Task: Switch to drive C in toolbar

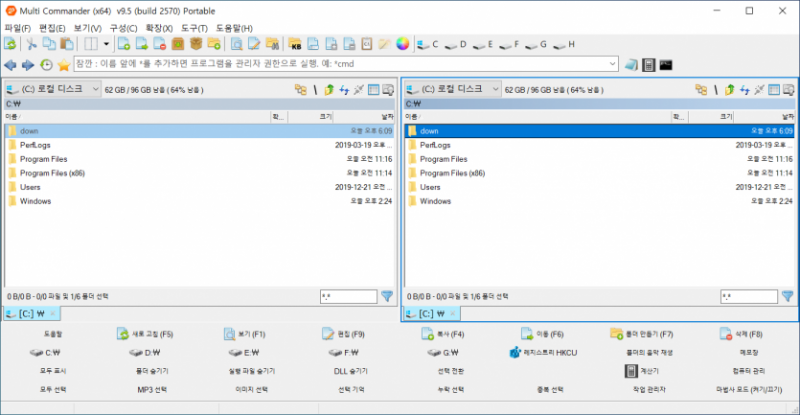Action: [x=428, y=45]
